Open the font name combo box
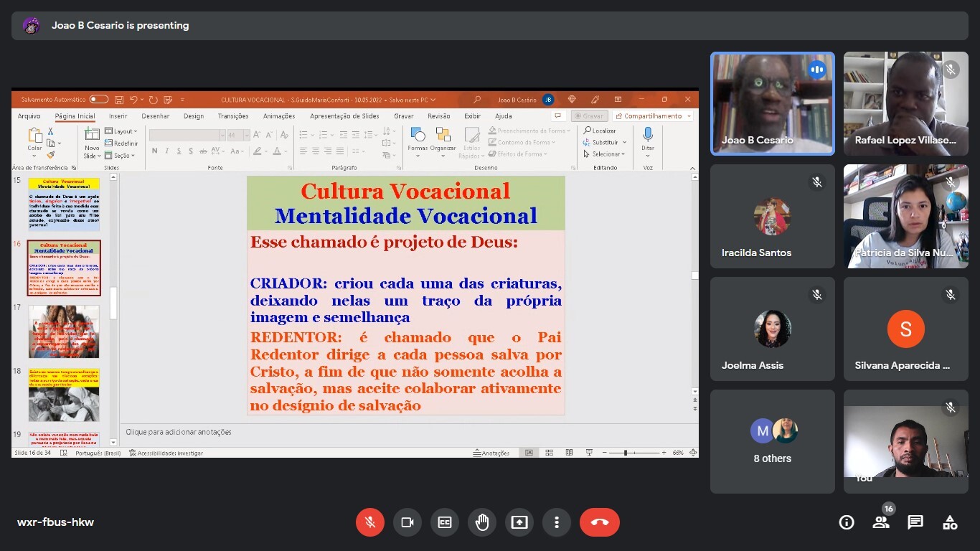Screen dimensions: 980x551 click(186, 135)
